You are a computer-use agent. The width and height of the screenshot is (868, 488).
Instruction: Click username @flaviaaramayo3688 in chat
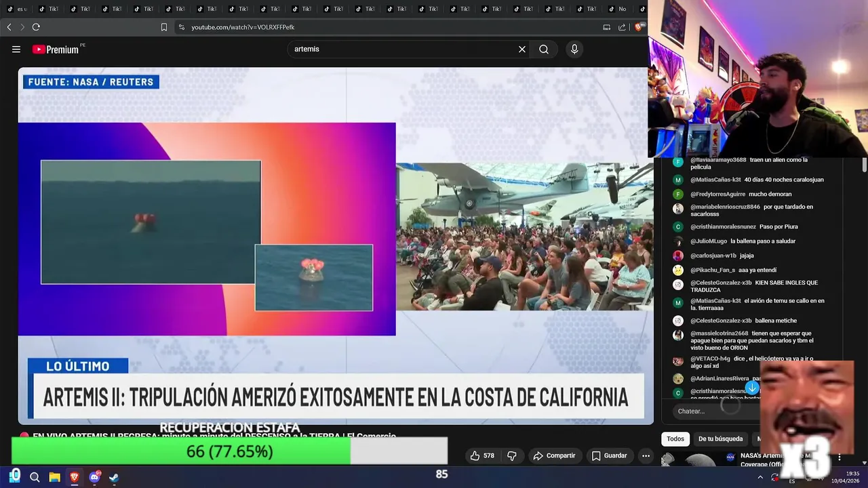pos(718,160)
